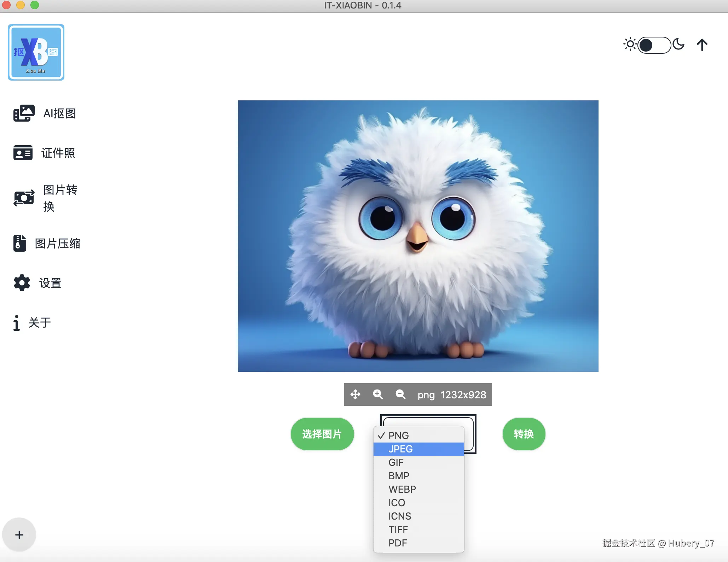This screenshot has height=562, width=728.
Task: Pick the PDF format option
Action: pos(398,543)
